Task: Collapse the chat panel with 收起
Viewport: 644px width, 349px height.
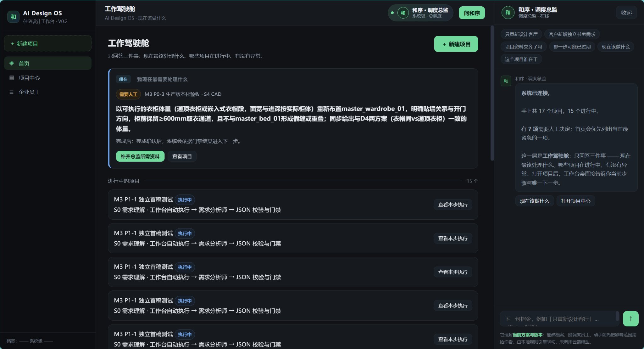Action: [626, 13]
